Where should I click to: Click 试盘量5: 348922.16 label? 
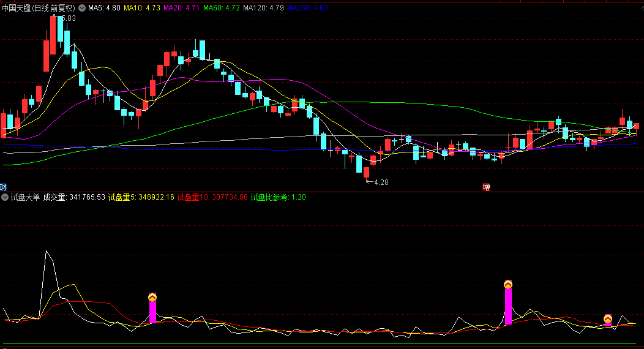pyautogui.click(x=141, y=198)
